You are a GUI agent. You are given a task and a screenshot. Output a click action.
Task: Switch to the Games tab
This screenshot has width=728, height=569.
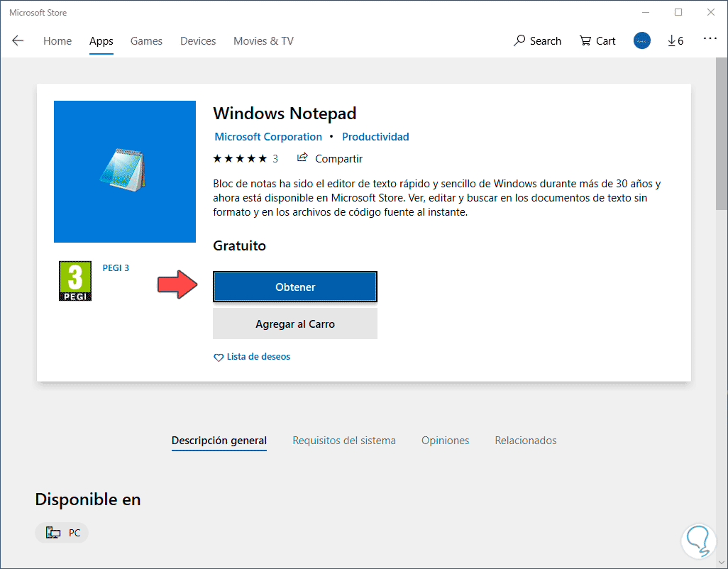coord(146,41)
